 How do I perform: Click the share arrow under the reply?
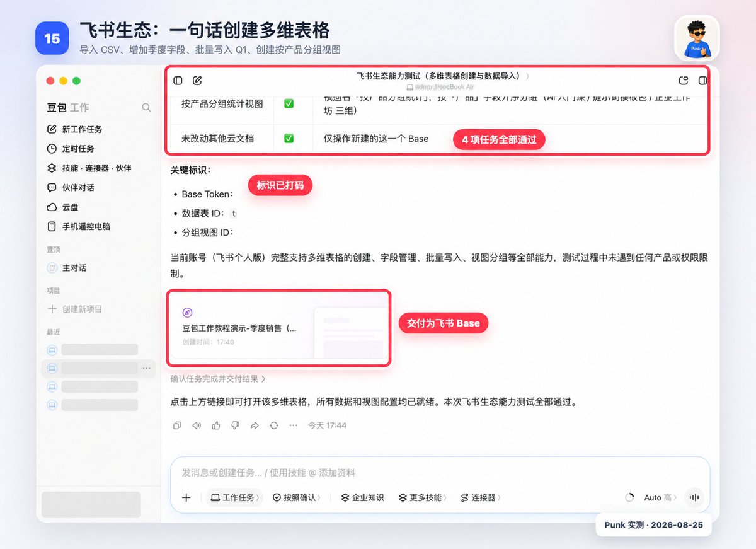255,425
